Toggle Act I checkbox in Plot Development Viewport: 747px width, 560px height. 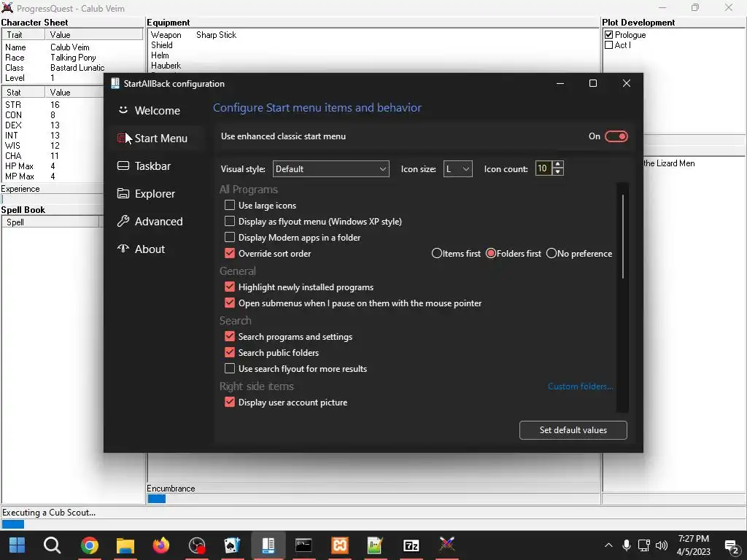point(608,44)
